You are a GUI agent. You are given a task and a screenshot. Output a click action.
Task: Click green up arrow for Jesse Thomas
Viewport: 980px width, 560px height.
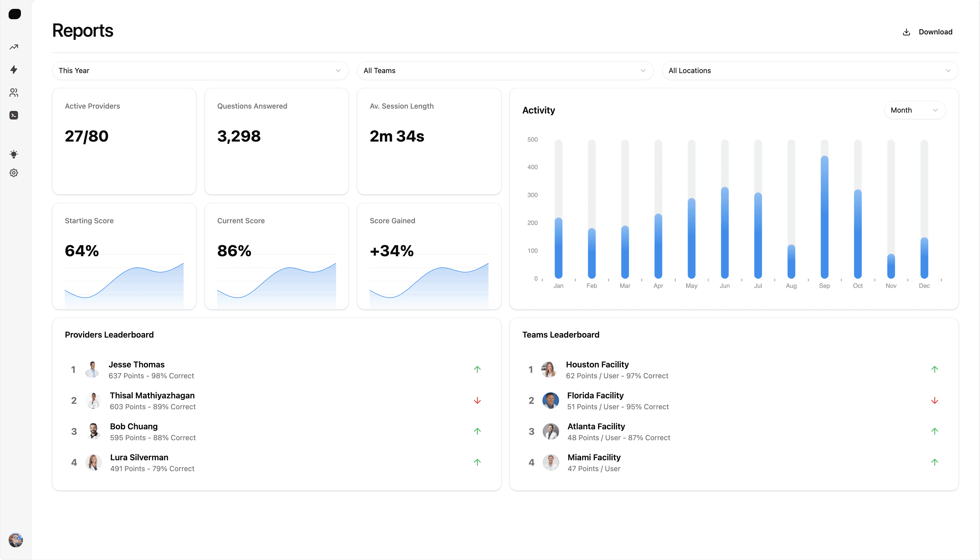(477, 370)
